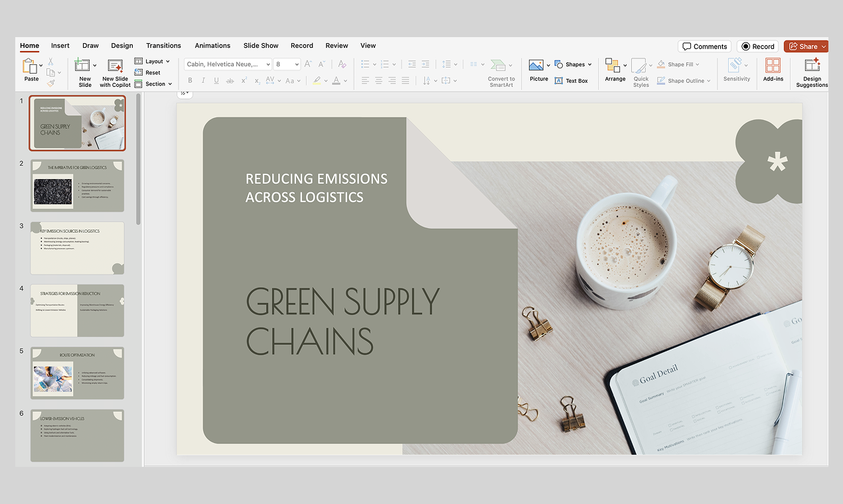Image resolution: width=843 pixels, height=504 pixels.
Task: Open the Slide Show ribbon tab
Action: click(x=260, y=45)
